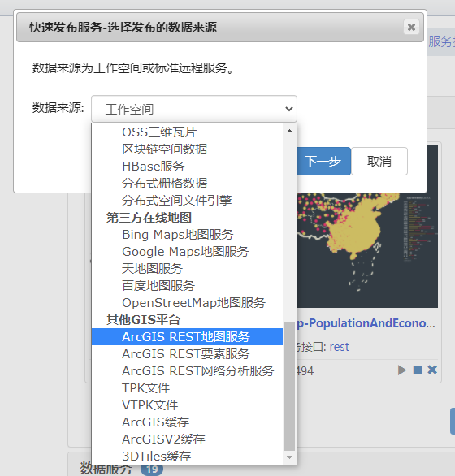Click the 取消 button

[379, 161]
